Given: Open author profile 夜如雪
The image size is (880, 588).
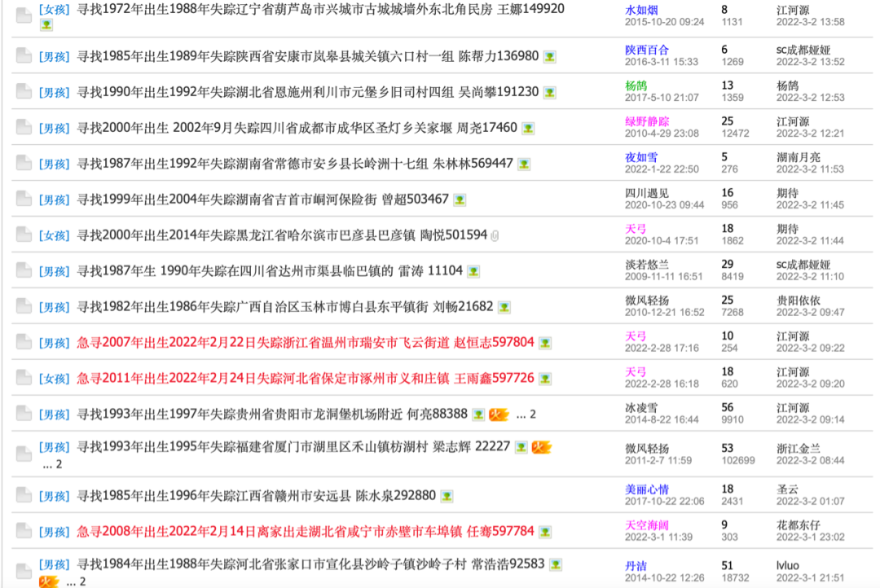Looking at the screenshot, I should (641, 157).
